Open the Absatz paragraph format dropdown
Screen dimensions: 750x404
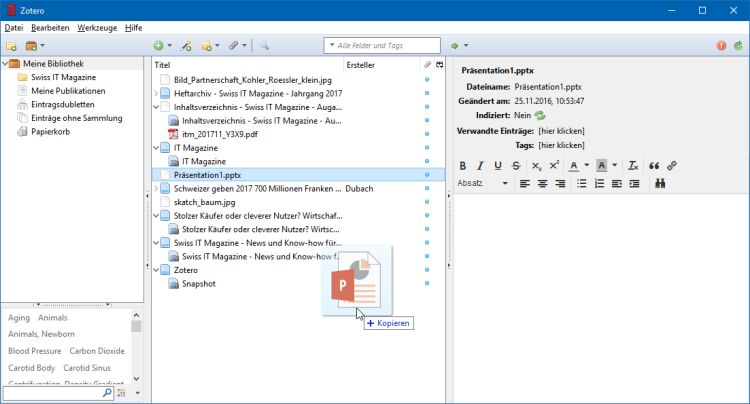(483, 184)
